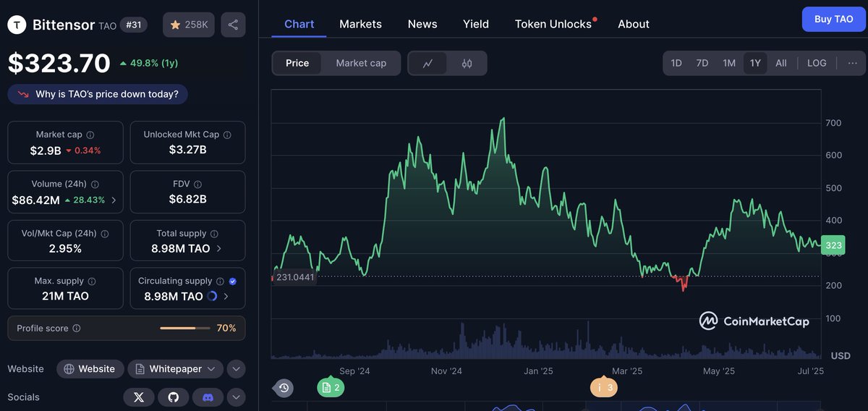Click the $6.82B FDV value
Viewport: 868px width, 411px height.
[188, 198]
